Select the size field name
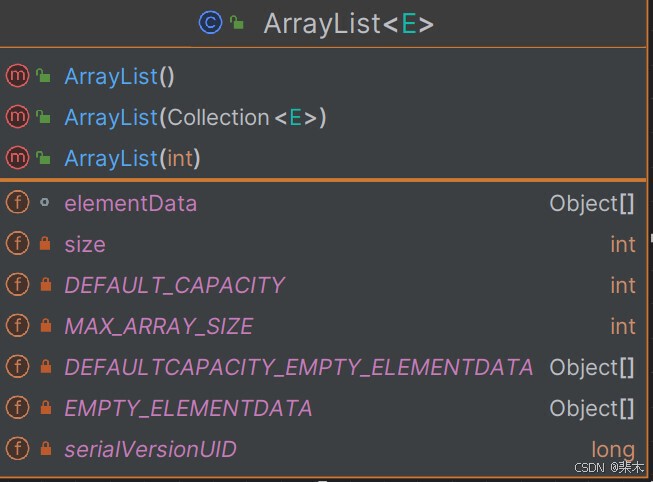 click(x=85, y=245)
